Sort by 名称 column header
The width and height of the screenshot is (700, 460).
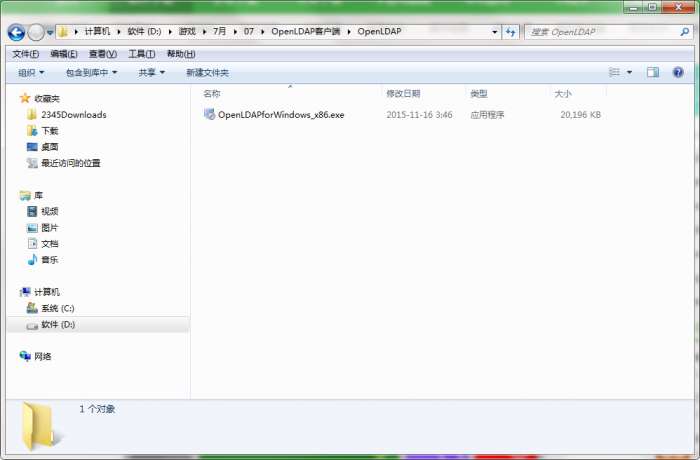point(212,94)
